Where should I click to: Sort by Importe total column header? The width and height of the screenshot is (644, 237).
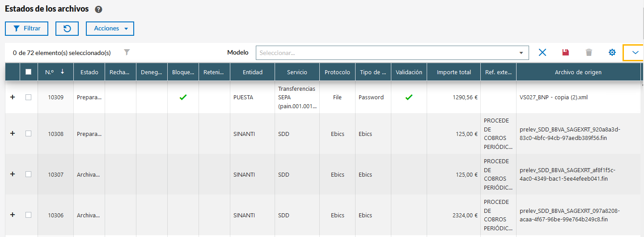[x=453, y=72]
